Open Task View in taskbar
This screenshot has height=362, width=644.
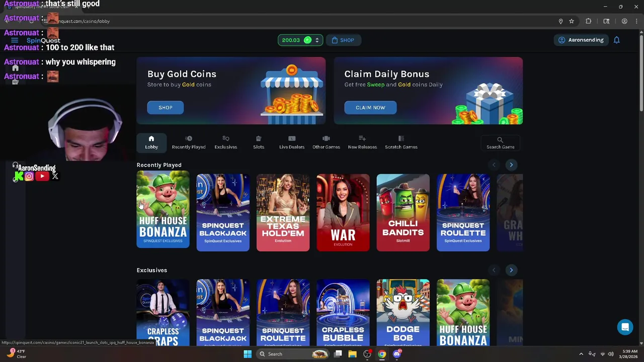pyautogui.click(x=338, y=354)
